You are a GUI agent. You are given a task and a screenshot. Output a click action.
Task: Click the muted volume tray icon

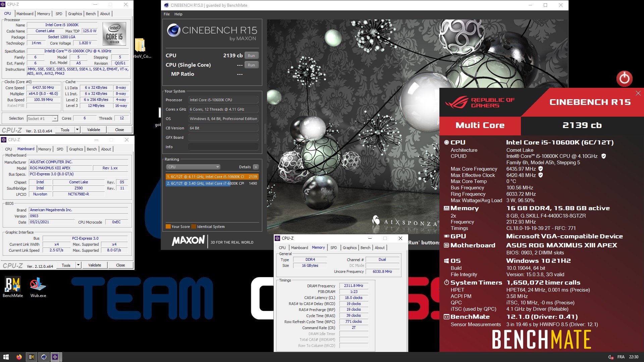coord(611,357)
